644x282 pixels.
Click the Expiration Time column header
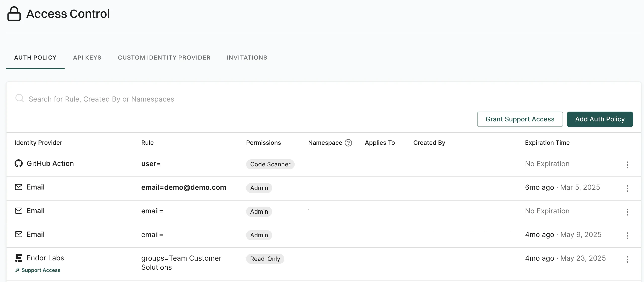pyautogui.click(x=547, y=143)
